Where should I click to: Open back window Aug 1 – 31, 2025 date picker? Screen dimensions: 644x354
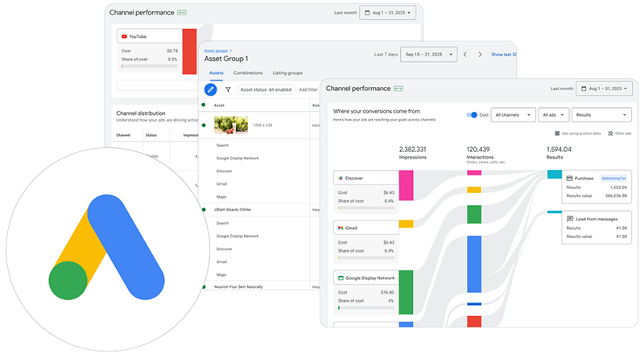coord(387,13)
